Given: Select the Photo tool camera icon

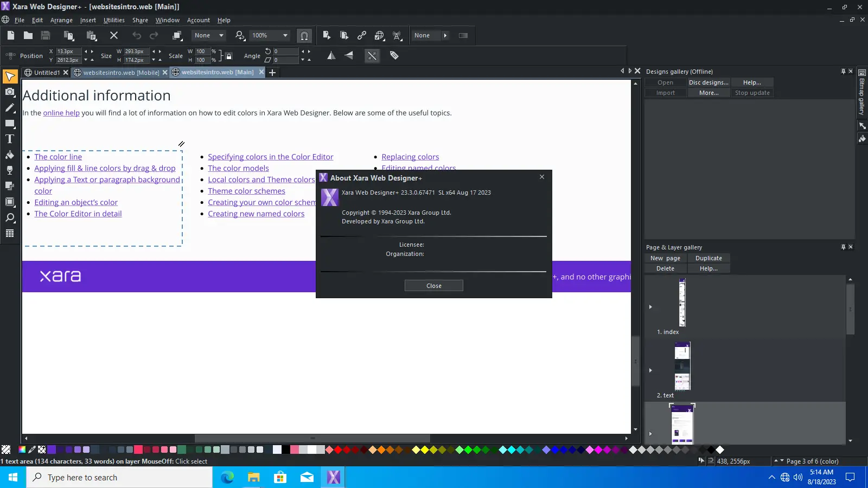Looking at the screenshot, I should point(10,92).
